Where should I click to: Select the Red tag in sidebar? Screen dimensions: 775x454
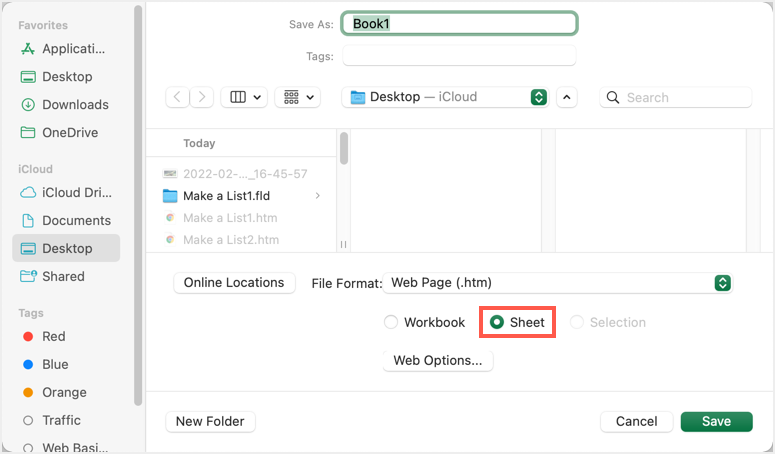point(53,337)
